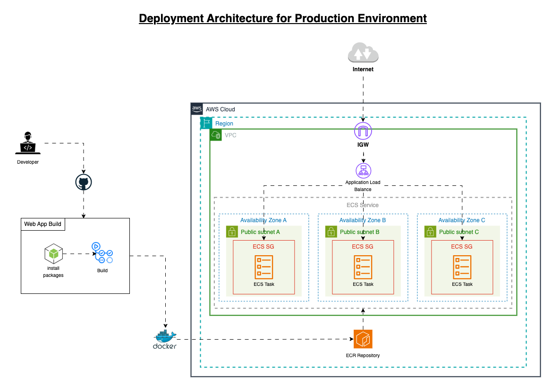This screenshot has width=552, height=392.
Task: Click the Build pipeline icon
Action: coord(102,253)
